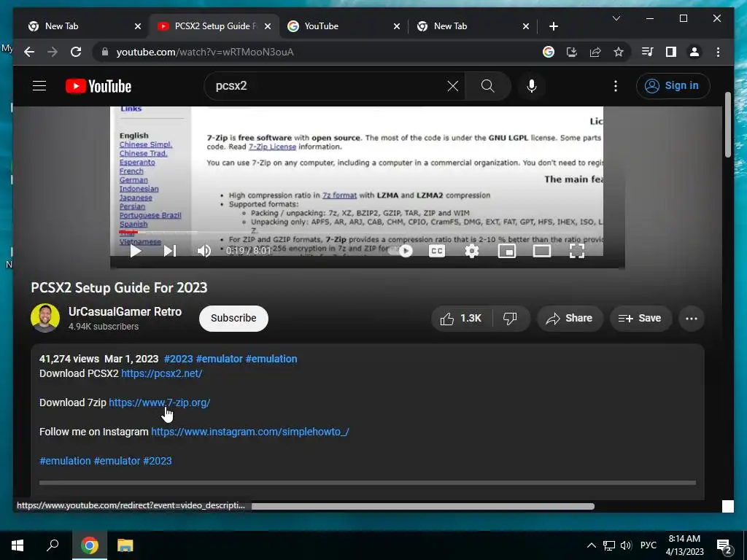
Task: Click the page vertical scrollbar
Action: point(727,125)
